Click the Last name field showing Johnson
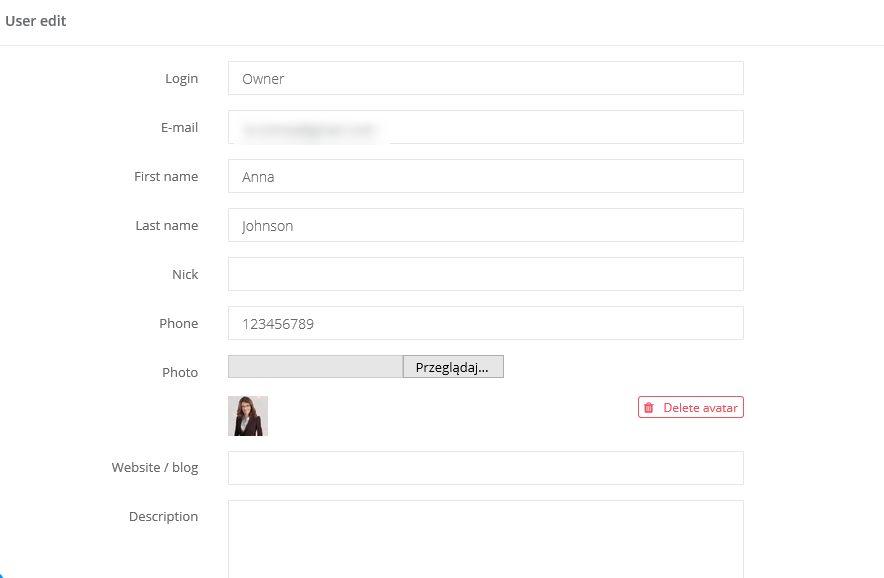 [485, 225]
